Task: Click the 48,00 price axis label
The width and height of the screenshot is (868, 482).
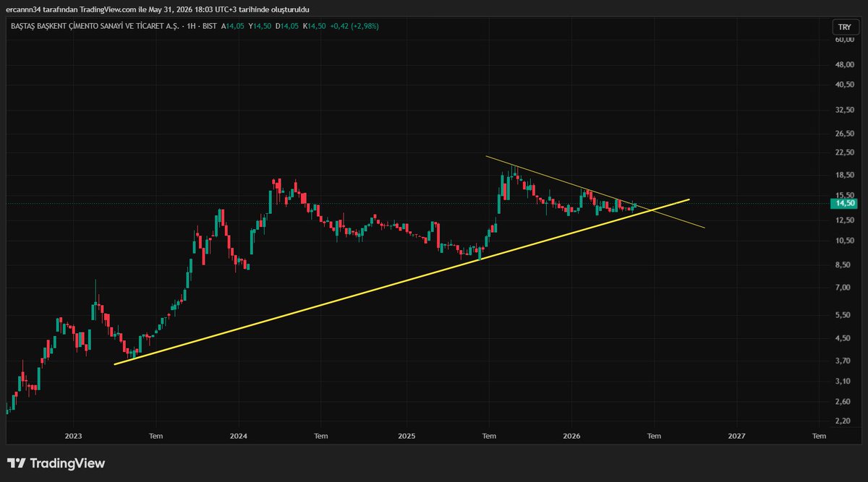Action: [844, 64]
